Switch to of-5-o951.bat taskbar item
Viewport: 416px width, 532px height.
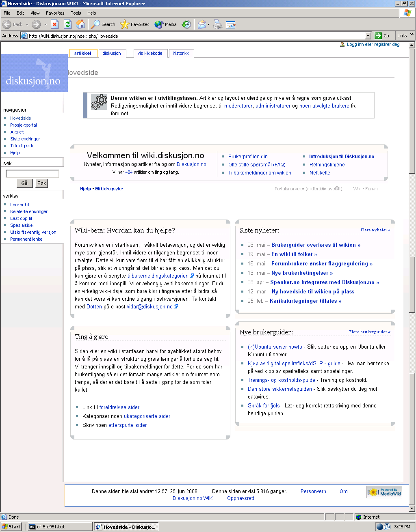tap(59, 527)
